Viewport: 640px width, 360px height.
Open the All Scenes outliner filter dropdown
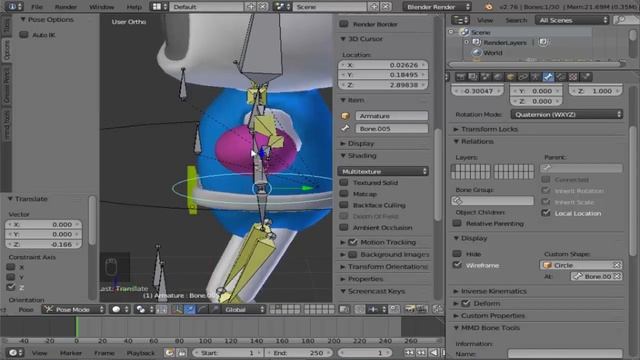click(x=571, y=20)
